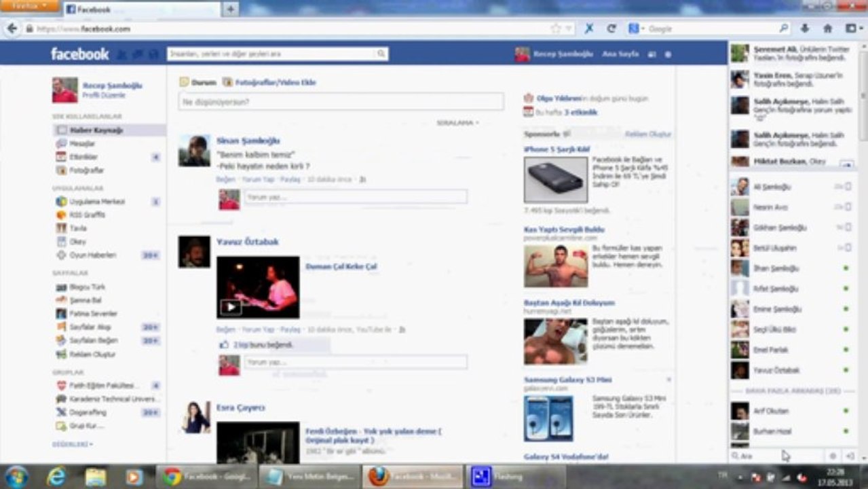
Task: Open the account settings gear dropdown in header
Action: (x=668, y=54)
